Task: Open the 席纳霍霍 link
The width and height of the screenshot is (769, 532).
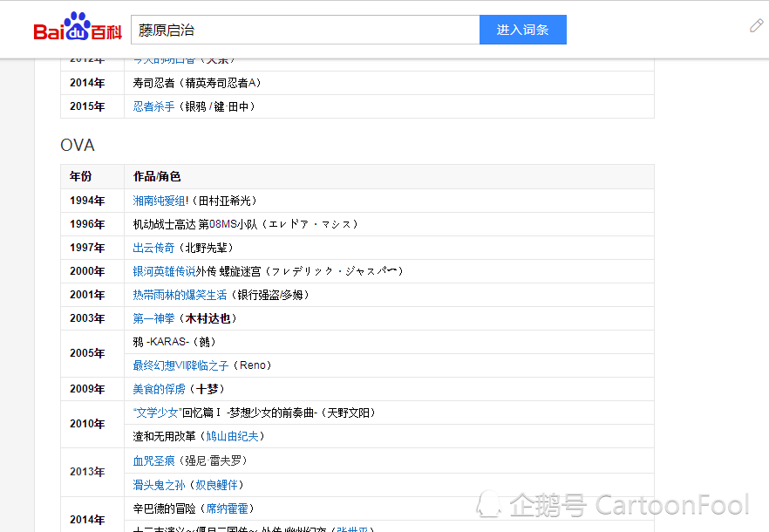Action: tap(227, 509)
